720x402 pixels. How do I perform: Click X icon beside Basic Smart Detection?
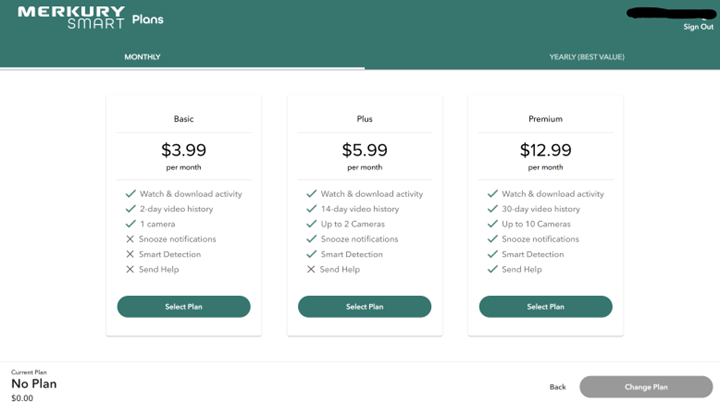[x=130, y=254]
